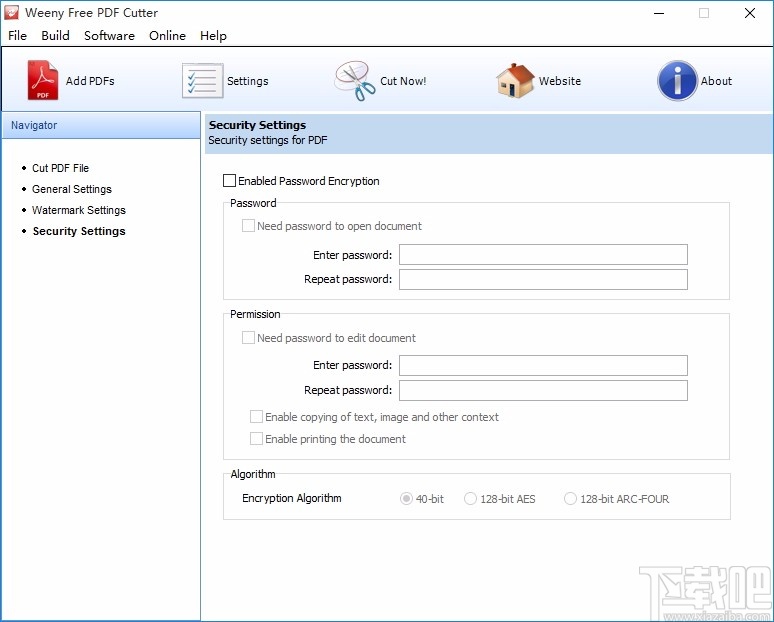Select 128-bit ARC-FOUR radio button
The width and height of the screenshot is (774, 622).
tap(570, 499)
